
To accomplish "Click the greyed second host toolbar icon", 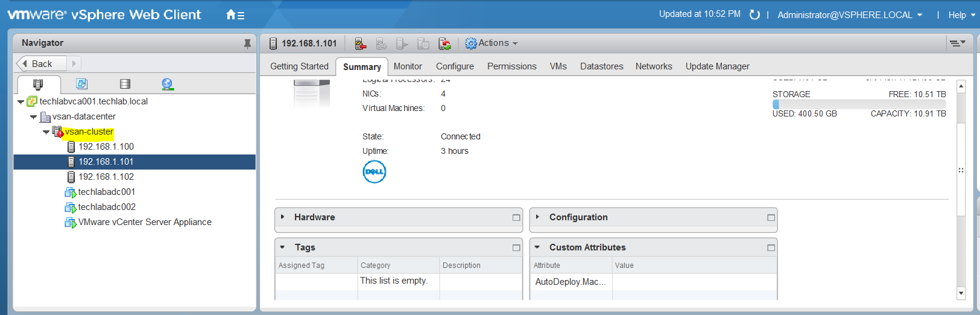I will [x=381, y=43].
